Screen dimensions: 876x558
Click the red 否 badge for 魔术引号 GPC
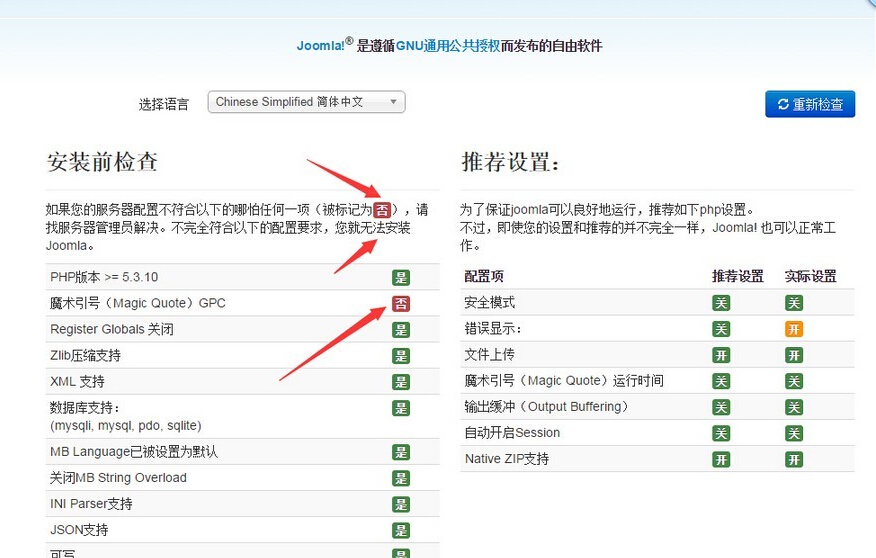pos(401,304)
